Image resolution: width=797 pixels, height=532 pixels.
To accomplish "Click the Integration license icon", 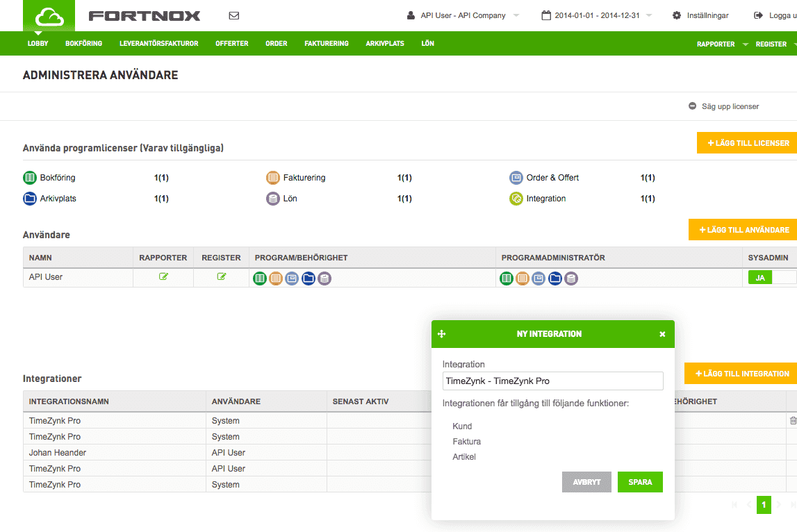I will 516,198.
